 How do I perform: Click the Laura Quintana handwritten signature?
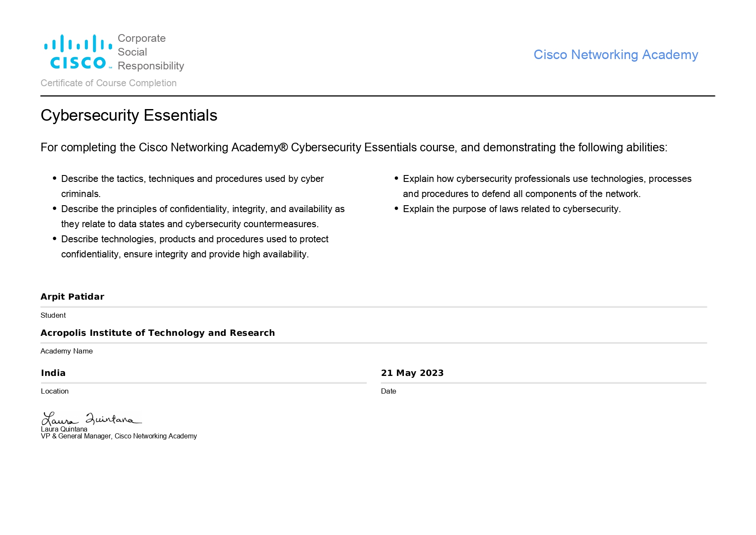pyautogui.click(x=91, y=419)
